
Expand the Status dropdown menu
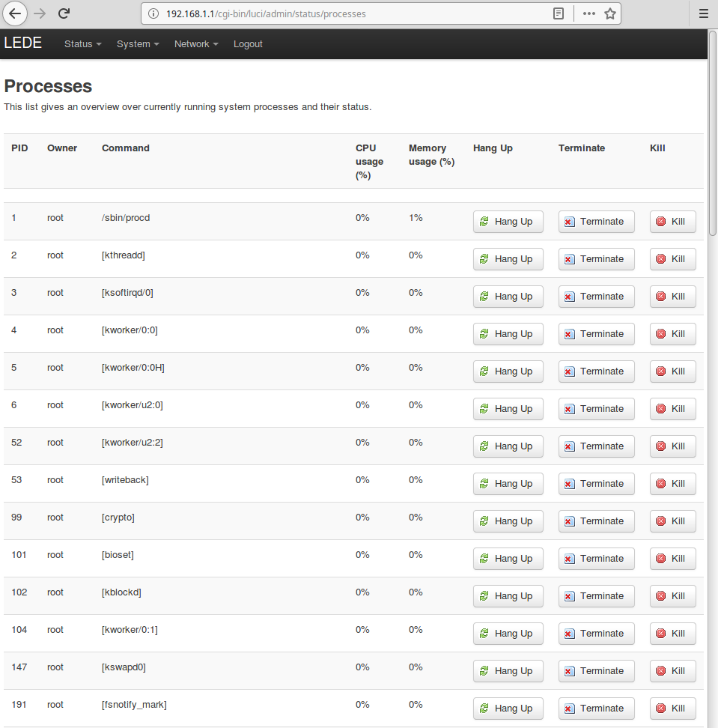(82, 44)
